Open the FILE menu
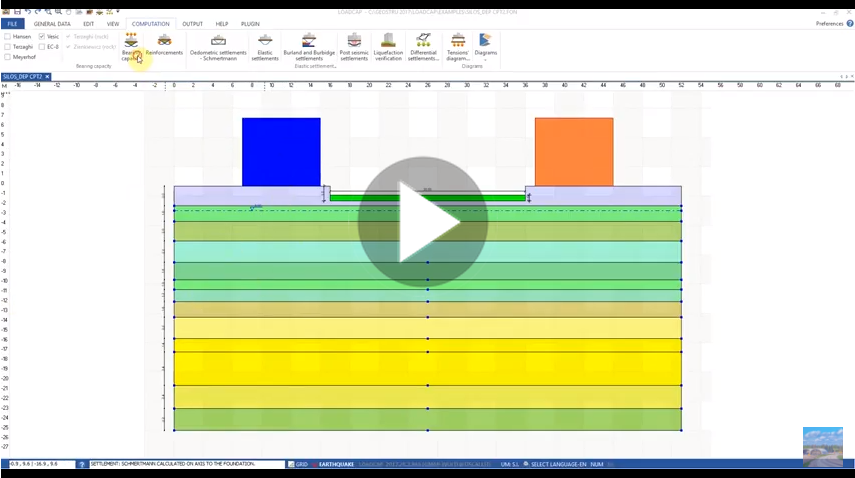This screenshot has width=855, height=478. tap(12, 24)
